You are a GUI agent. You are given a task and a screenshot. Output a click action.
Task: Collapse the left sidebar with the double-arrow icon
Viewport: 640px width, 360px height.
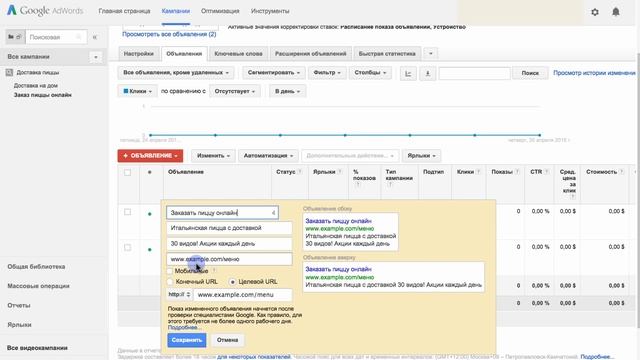[x=95, y=37]
